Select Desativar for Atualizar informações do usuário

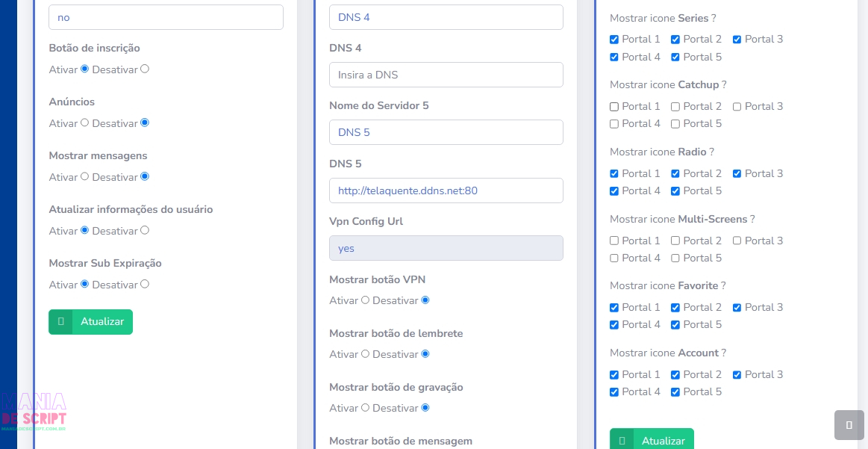145,230
